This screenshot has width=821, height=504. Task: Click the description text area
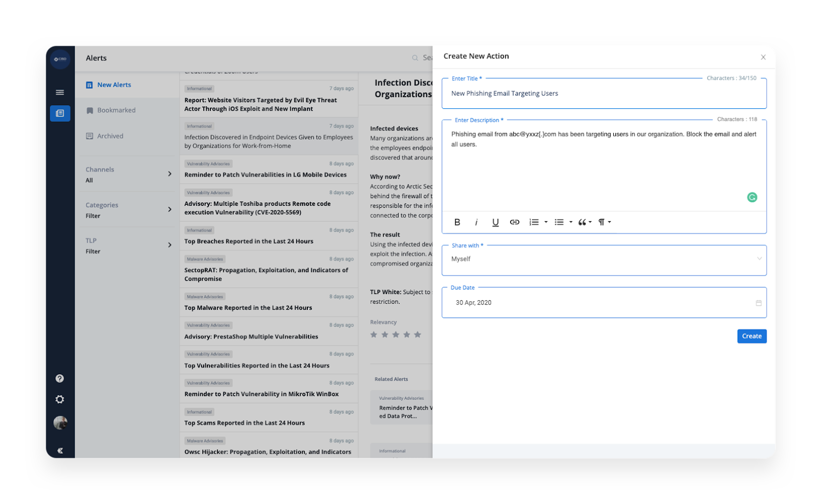pyautogui.click(x=604, y=165)
